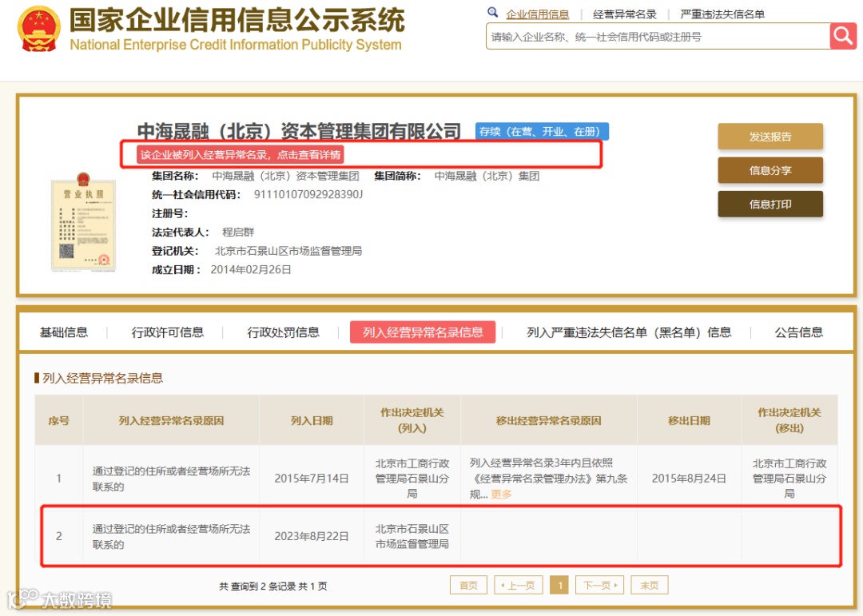Click the 移出日期 column header
The height and width of the screenshot is (616, 863).
click(689, 420)
